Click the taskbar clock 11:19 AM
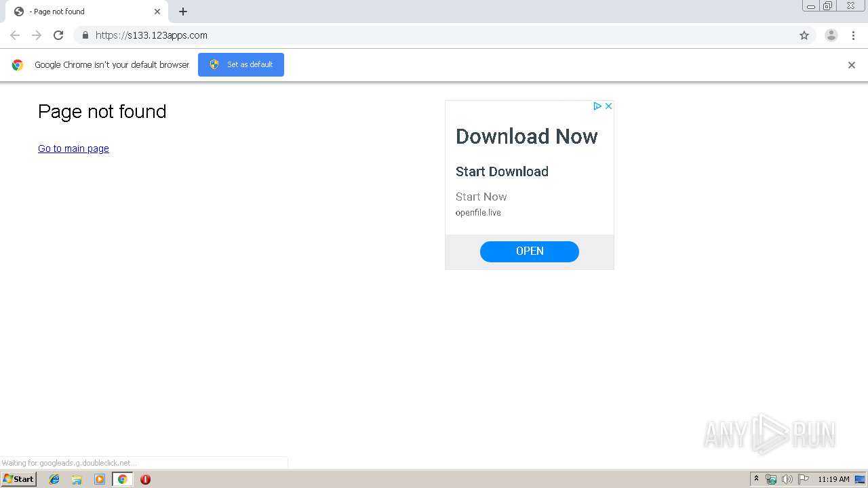Image resolution: width=868 pixels, height=488 pixels. (833, 479)
